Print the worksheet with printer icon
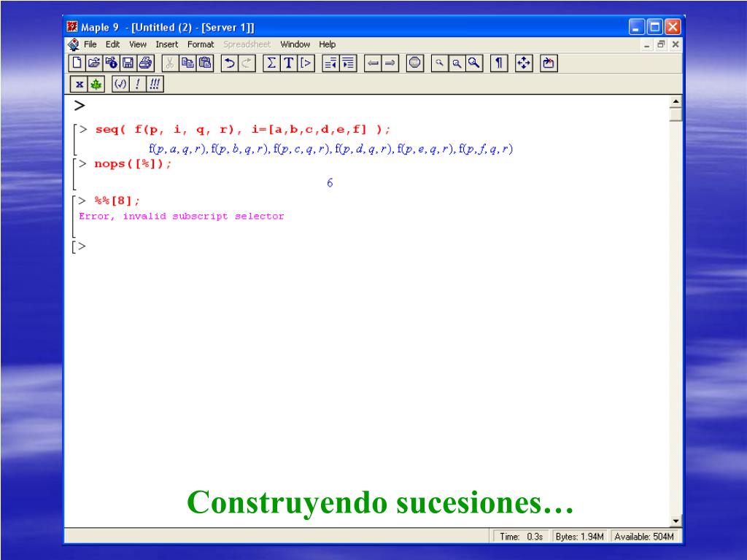 [x=145, y=63]
